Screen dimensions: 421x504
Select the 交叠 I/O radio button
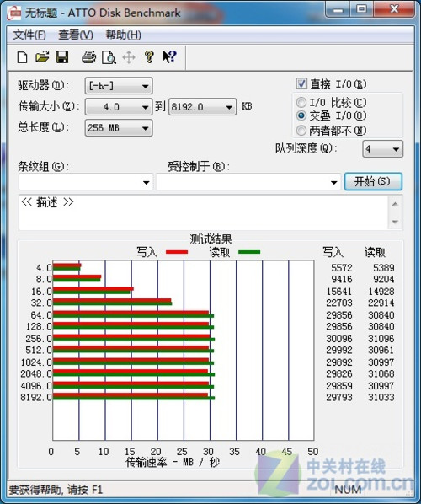[x=301, y=115]
